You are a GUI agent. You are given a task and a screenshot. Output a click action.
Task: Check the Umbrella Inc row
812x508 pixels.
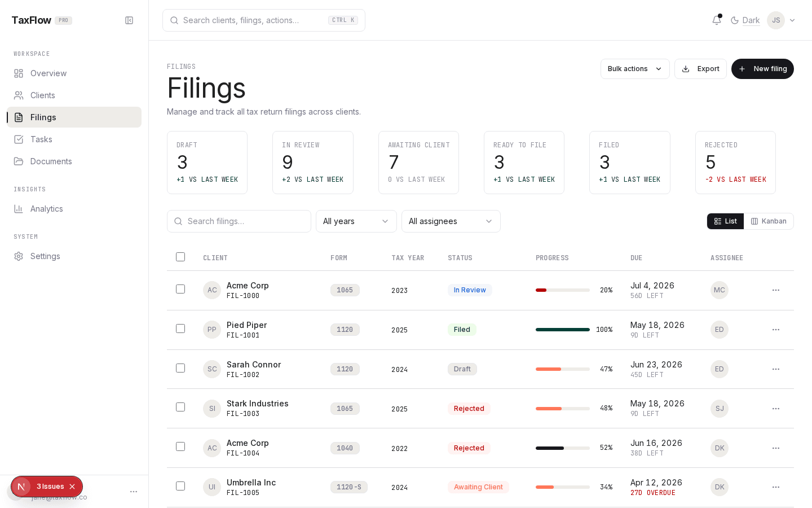(x=180, y=486)
